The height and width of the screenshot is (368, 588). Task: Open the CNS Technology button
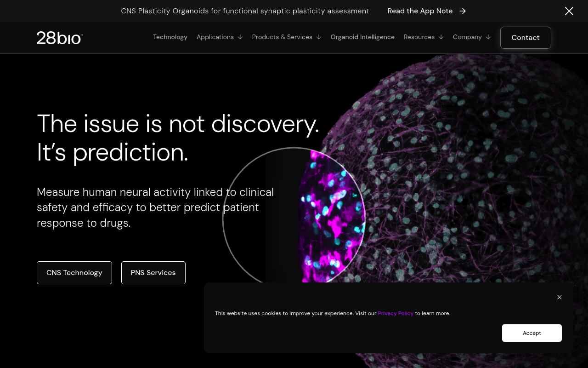coord(74,273)
